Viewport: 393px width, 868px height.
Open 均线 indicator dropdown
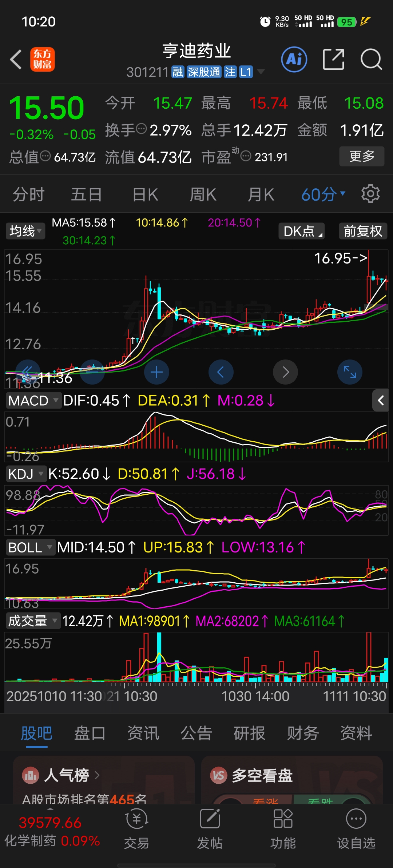pyautogui.click(x=25, y=231)
